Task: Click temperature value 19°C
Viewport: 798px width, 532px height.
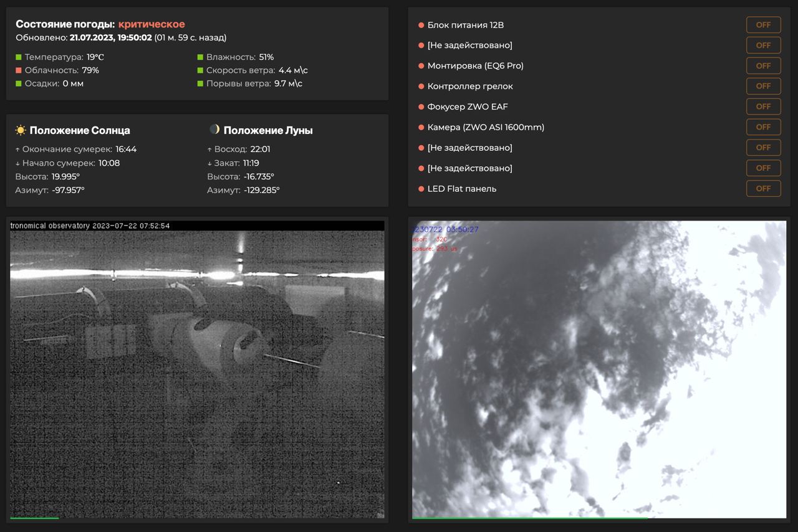Action: click(x=95, y=57)
